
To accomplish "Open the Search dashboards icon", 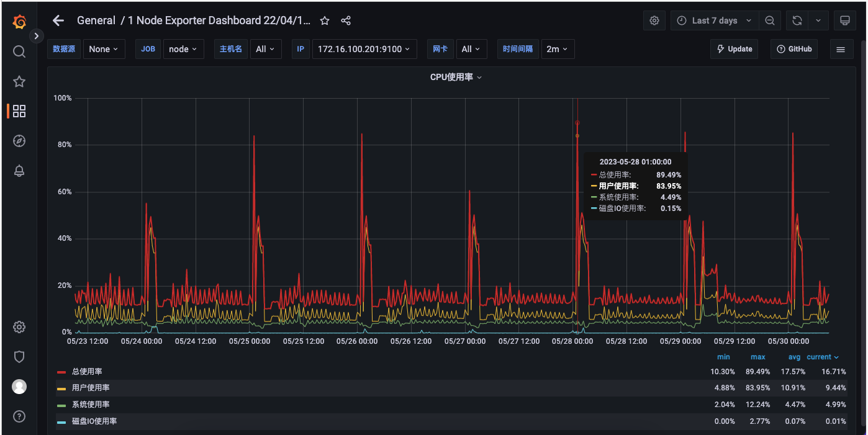I will (x=19, y=52).
